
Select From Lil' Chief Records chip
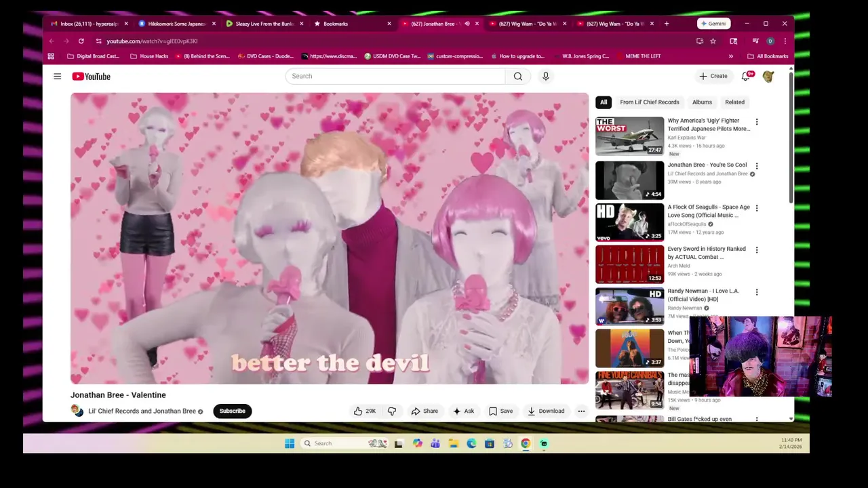649,102
